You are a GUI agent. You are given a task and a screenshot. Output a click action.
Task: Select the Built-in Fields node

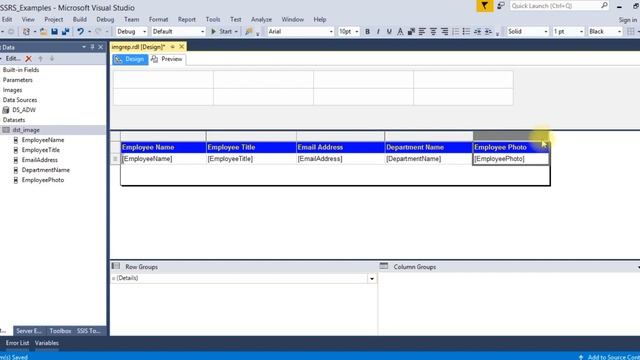[x=21, y=70]
